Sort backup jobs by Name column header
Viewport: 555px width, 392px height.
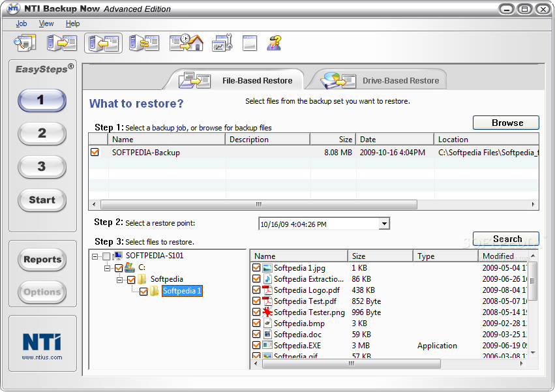[x=167, y=140]
